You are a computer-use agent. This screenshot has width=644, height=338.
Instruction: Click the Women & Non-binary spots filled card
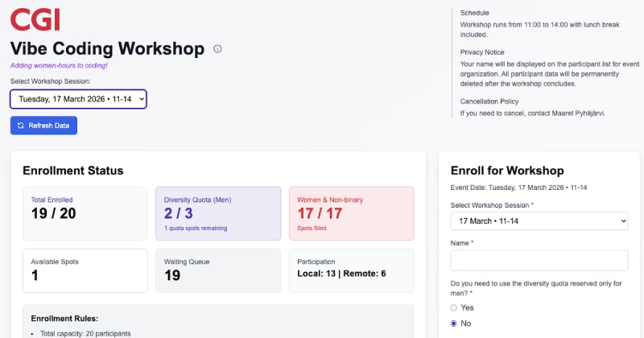point(351,213)
